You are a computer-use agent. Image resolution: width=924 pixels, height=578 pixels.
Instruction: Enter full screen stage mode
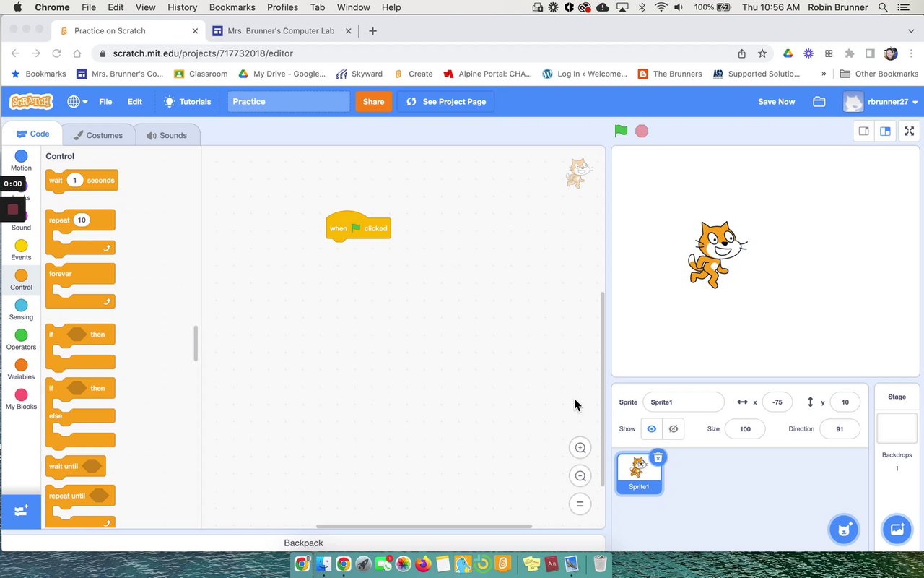click(x=910, y=131)
